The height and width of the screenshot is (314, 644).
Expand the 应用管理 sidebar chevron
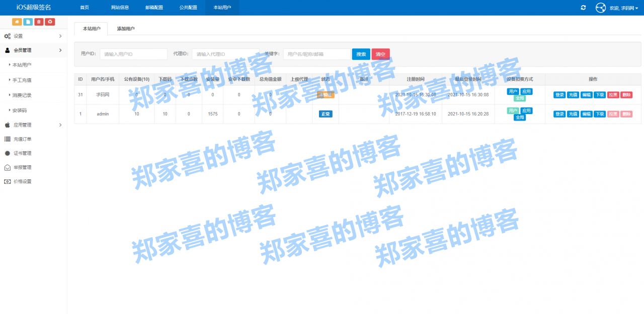[60, 125]
